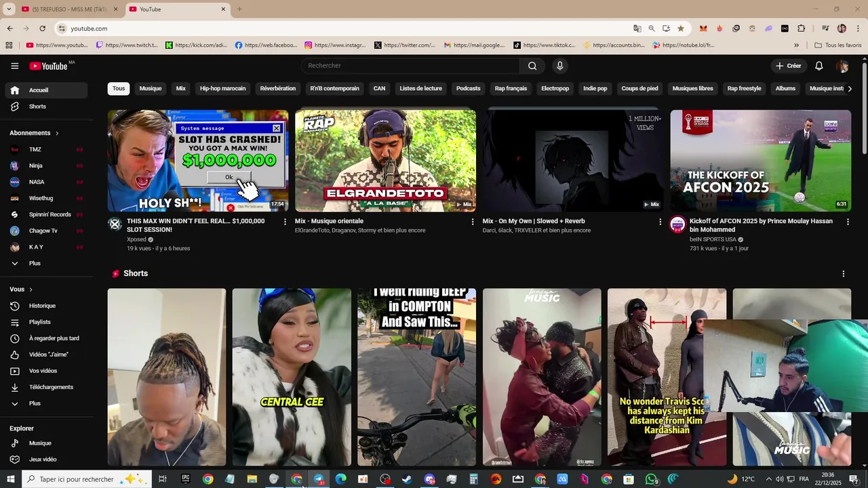Open Téléchargements in sidebar
The image size is (868, 488).
coord(46,387)
